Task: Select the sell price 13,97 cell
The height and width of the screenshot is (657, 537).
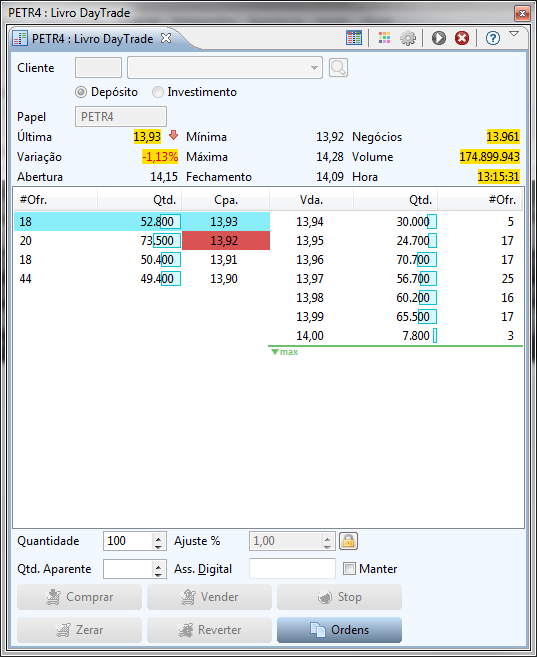Action: 311,279
